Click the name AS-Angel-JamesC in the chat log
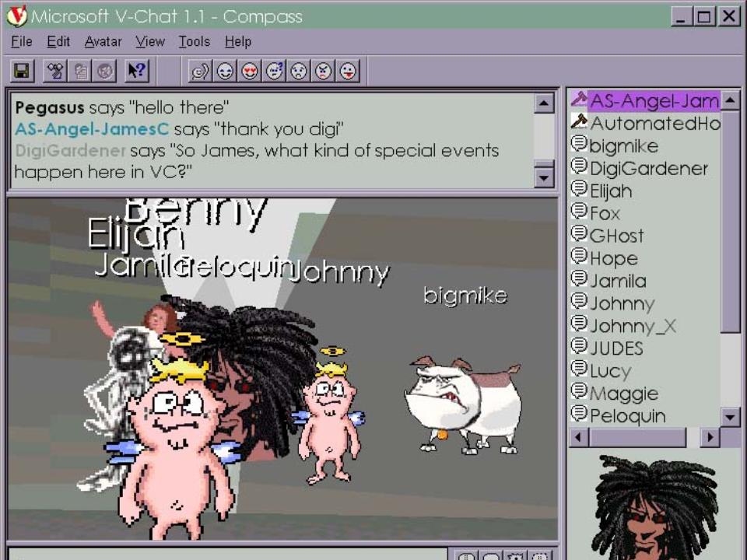Screen dimensions: 747x560 pyautogui.click(x=92, y=129)
